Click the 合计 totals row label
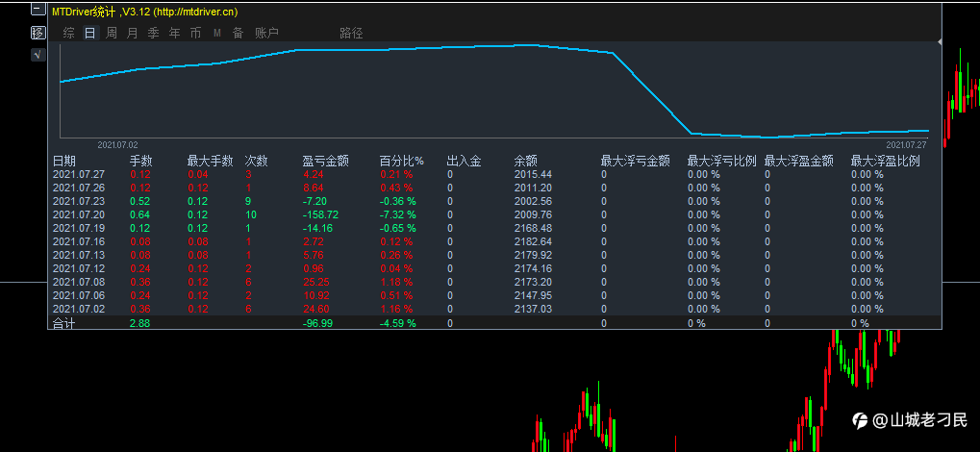This screenshot has width=980, height=452. (63, 323)
